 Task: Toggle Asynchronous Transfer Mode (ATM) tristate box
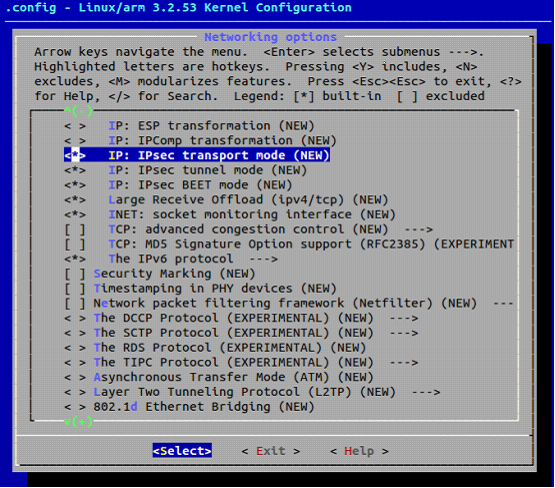(x=75, y=377)
